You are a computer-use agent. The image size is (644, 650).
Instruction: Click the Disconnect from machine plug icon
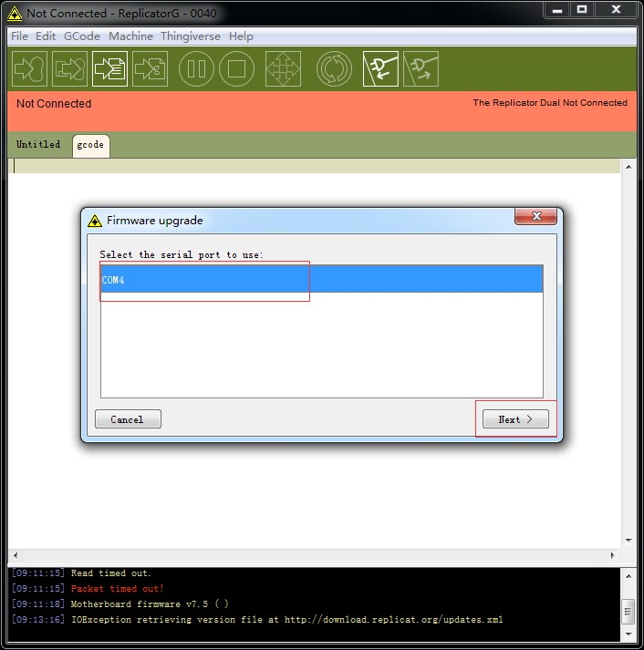[421, 68]
